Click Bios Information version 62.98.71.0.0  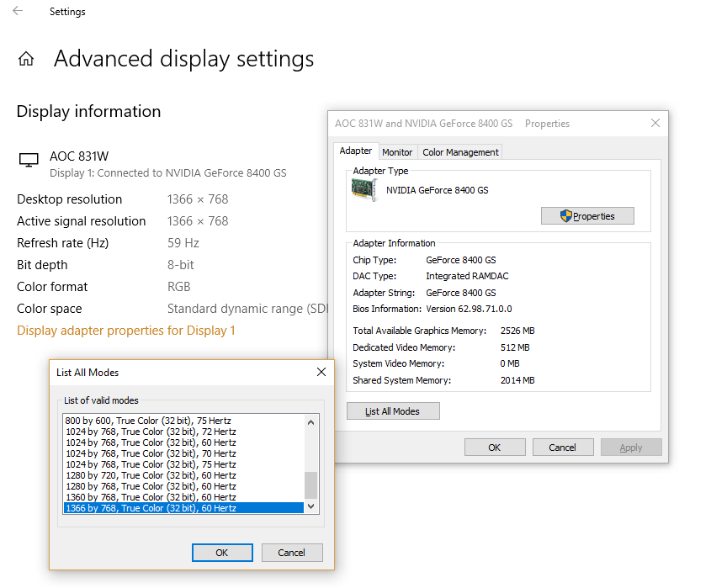click(x=469, y=310)
